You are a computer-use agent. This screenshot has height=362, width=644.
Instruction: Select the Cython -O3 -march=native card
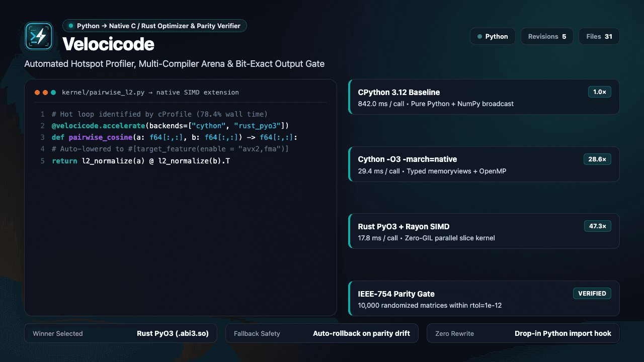(484, 164)
